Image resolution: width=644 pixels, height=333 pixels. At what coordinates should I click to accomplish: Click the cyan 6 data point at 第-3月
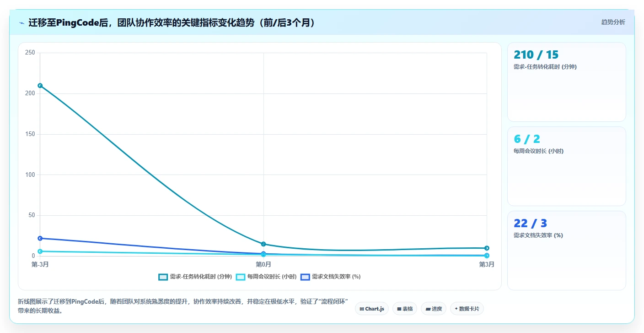(40, 251)
